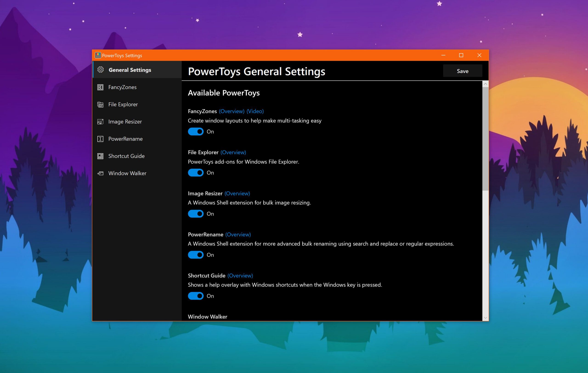Click the vertical scrollbar thumb
Image resolution: width=588 pixels, height=373 pixels.
coord(485,139)
